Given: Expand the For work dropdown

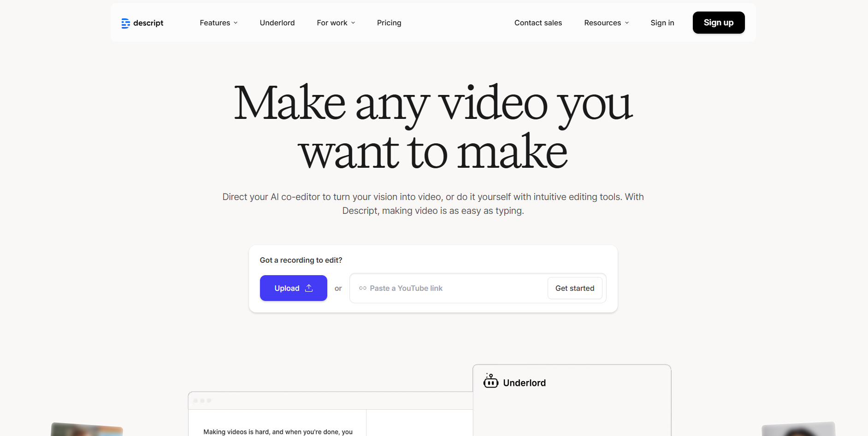Looking at the screenshot, I should click(336, 23).
